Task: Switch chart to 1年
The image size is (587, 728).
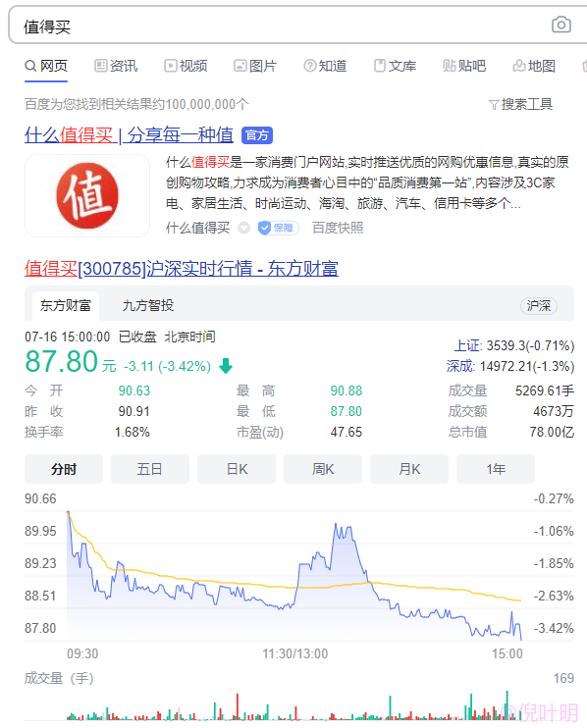Action: coord(496,469)
